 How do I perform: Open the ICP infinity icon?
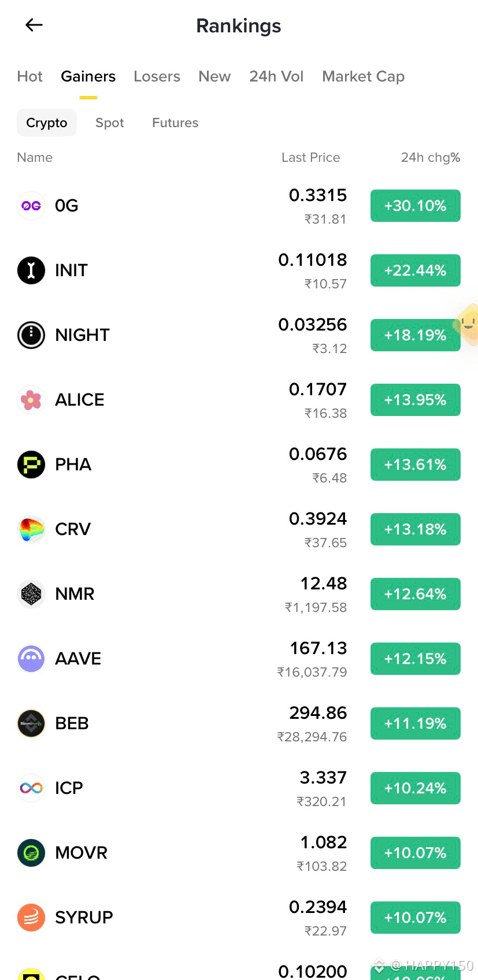click(x=31, y=788)
